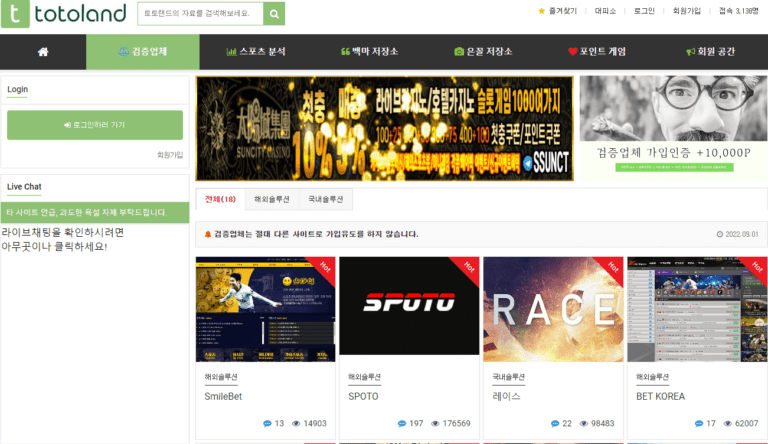Open the Suncity Casino banner ad

pos(384,128)
